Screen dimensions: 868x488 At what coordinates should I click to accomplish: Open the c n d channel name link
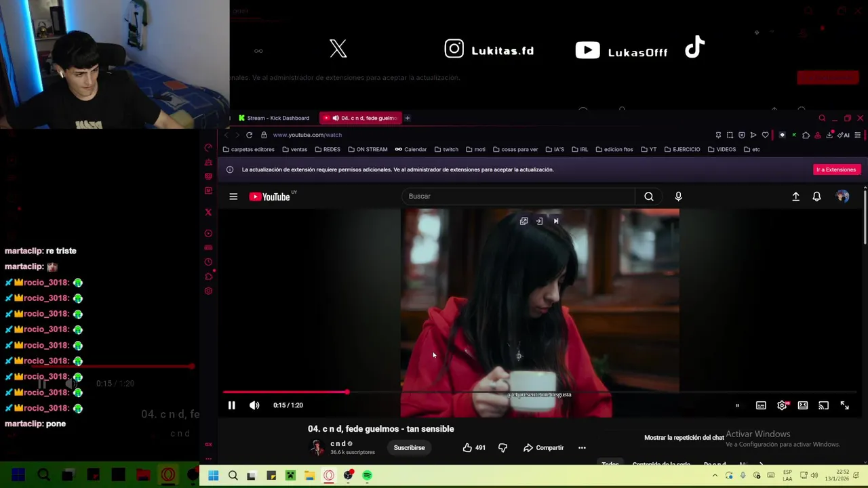point(338,443)
